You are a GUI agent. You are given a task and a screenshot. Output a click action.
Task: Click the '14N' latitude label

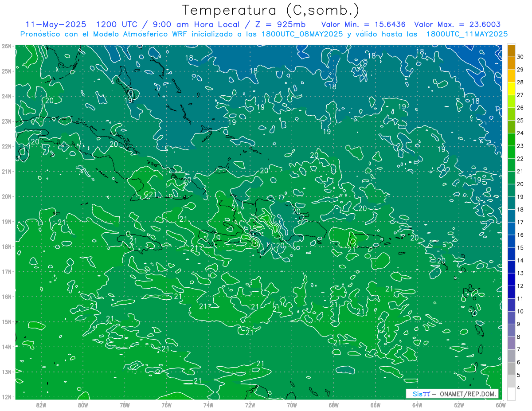pyautogui.click(x=7, y=347)
